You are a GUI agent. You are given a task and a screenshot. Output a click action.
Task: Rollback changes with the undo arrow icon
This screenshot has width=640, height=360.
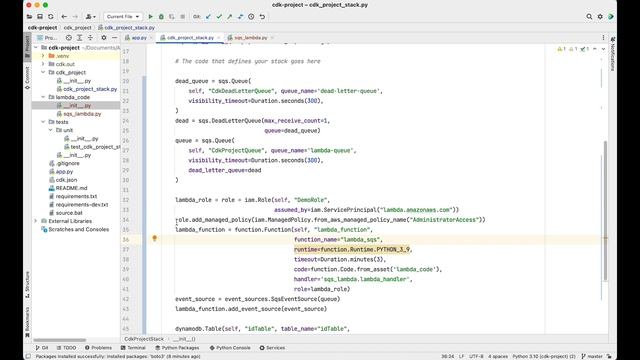[x=262, y=17]
